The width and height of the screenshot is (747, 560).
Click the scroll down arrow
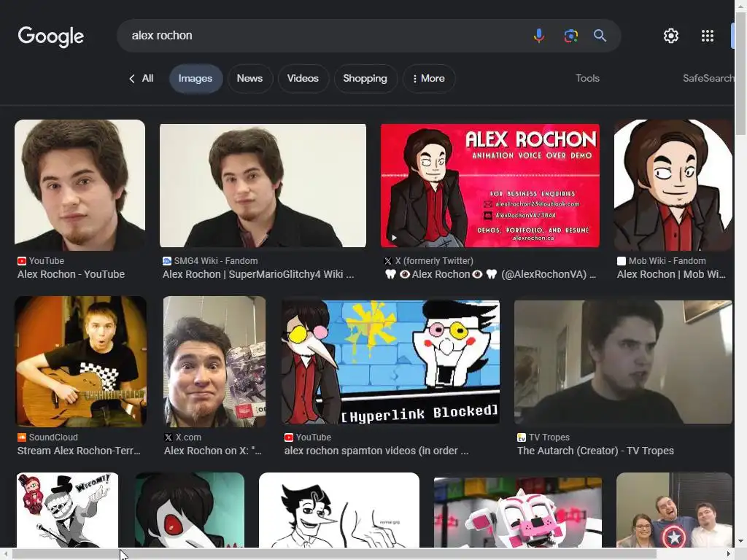point(741,542)
